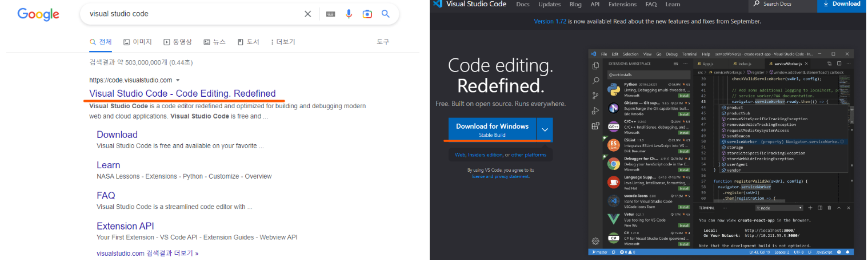Start voice search with the microphone icon

click(349, 14)
